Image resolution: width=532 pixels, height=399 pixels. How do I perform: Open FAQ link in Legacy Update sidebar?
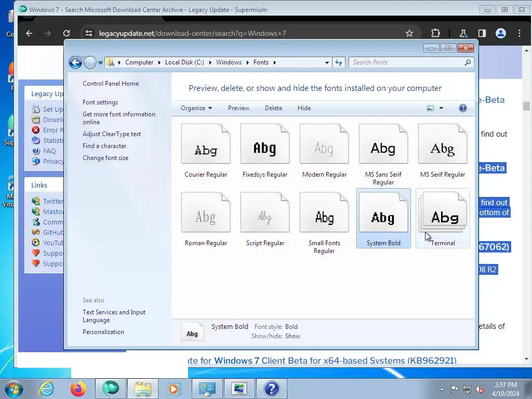click(x=49, y=151)
